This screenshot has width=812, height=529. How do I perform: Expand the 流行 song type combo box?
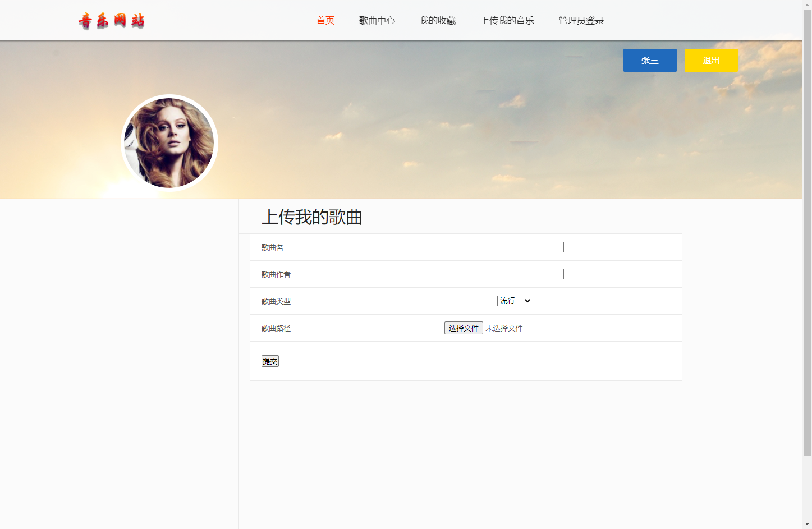pyautogui.click(x=515, y=301)
